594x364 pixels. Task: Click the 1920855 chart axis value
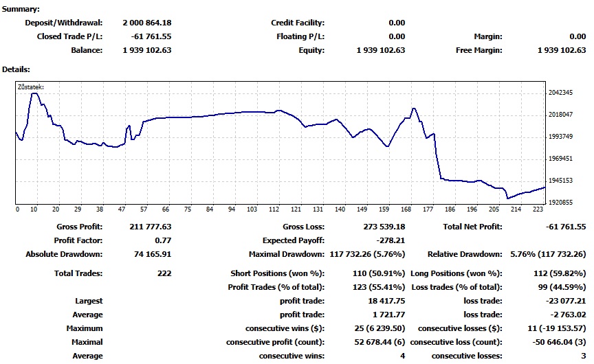pos(561,203)
